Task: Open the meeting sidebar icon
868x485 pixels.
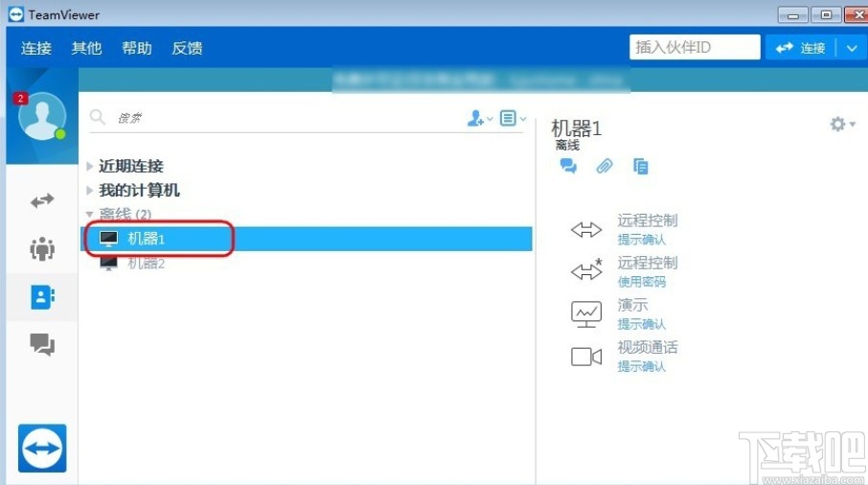Action: [x=42, y=248]
